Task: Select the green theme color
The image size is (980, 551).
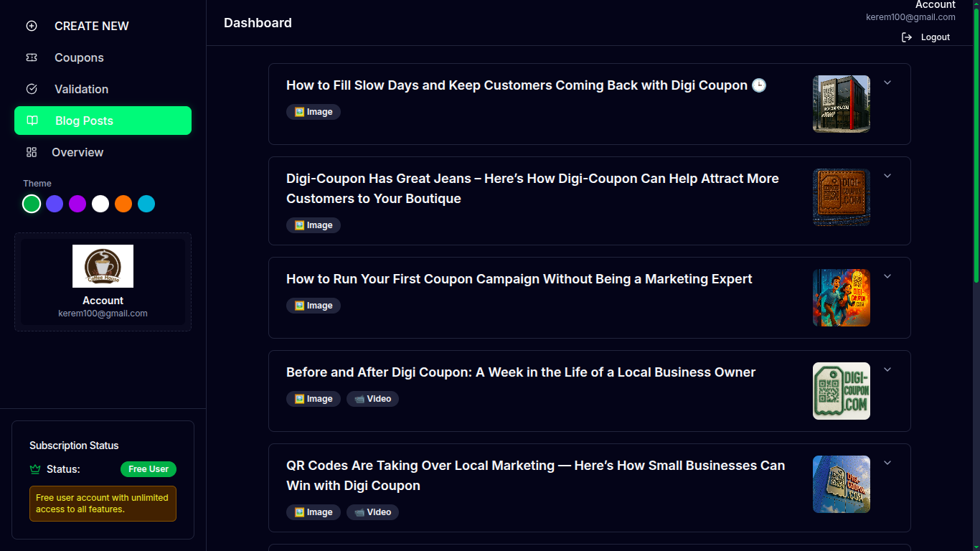Action: (32, 204)
